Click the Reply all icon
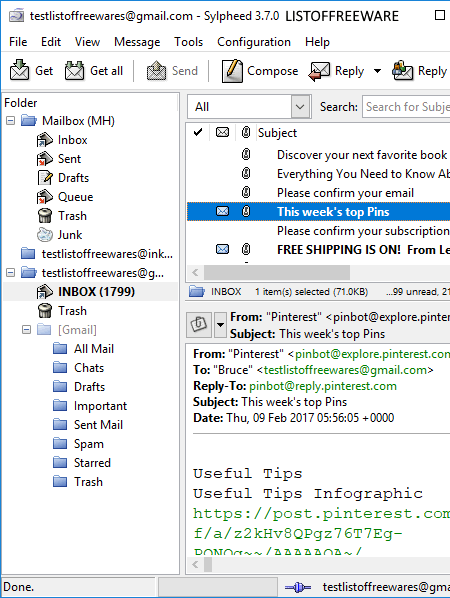 click(x=403, y=71)
